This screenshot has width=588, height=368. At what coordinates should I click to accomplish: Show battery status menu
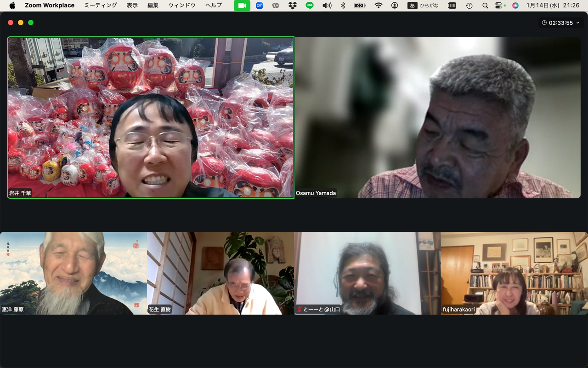pos(360,6)
